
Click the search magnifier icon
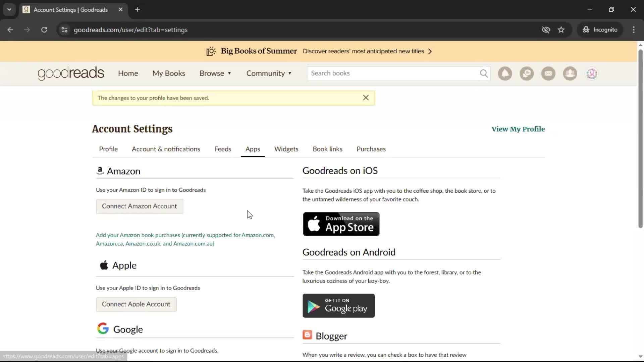click(484, 73)
